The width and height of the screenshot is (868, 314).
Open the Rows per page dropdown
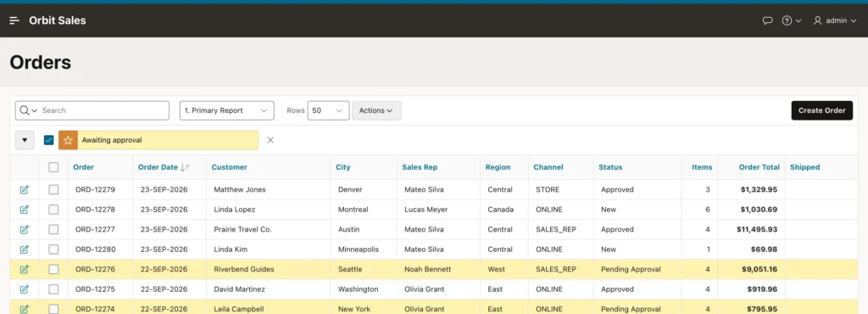click(328, 110)
